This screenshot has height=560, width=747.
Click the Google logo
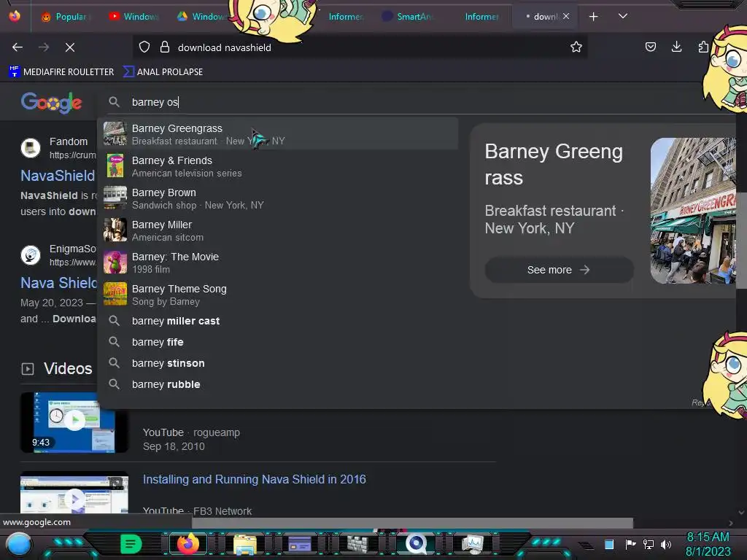coord(52,102)
